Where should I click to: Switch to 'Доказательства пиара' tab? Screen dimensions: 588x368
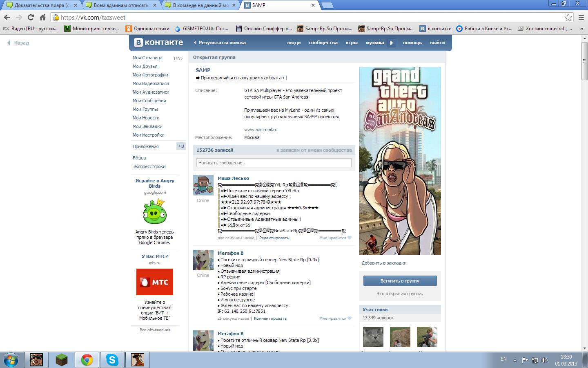42,5
